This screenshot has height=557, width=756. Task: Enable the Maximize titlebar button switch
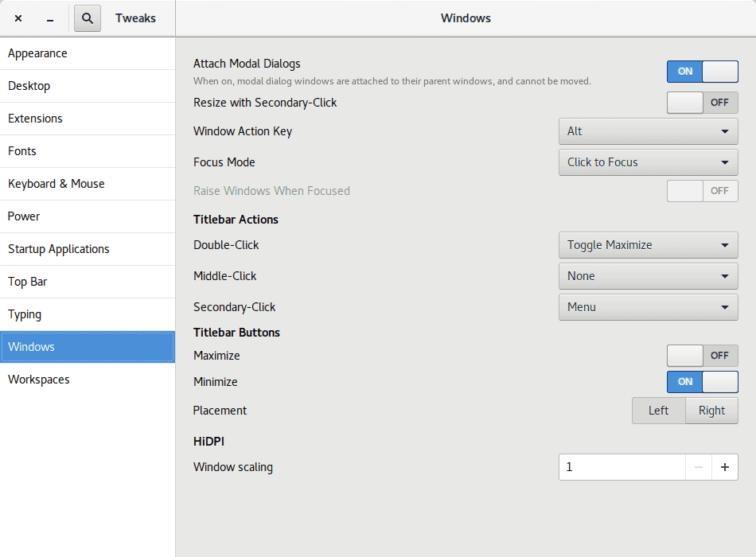(702, 356)
